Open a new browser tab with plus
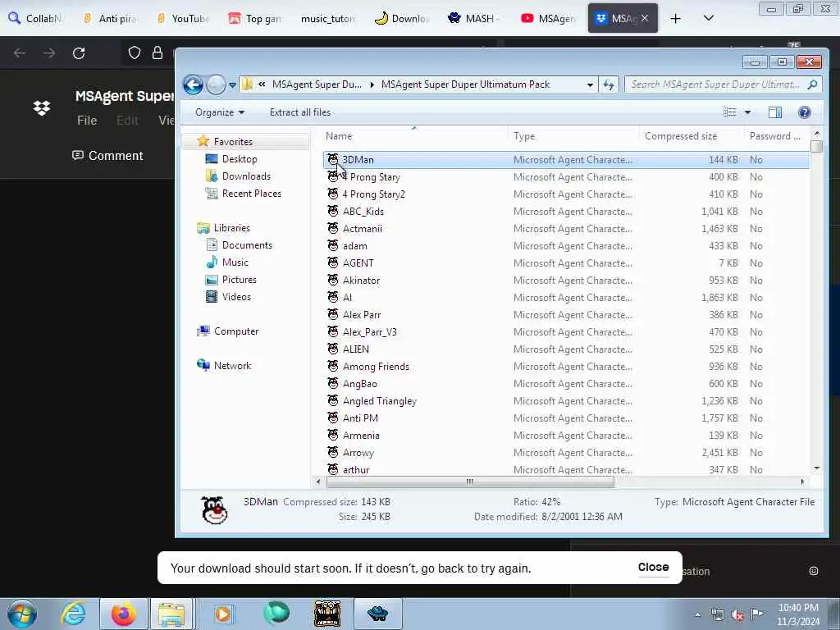The height and width of the screenshot is (630, 840). (x=676, y=18)
